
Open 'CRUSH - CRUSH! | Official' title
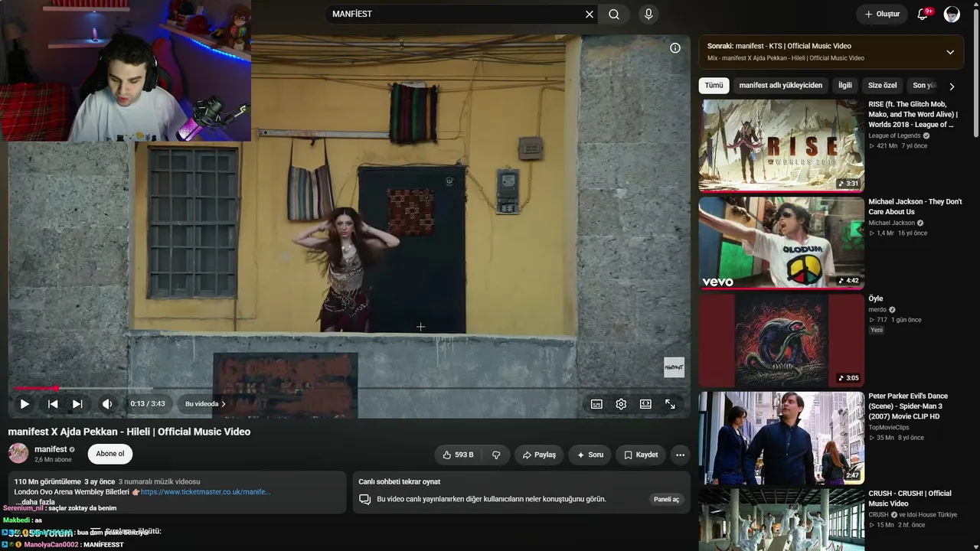910,498
